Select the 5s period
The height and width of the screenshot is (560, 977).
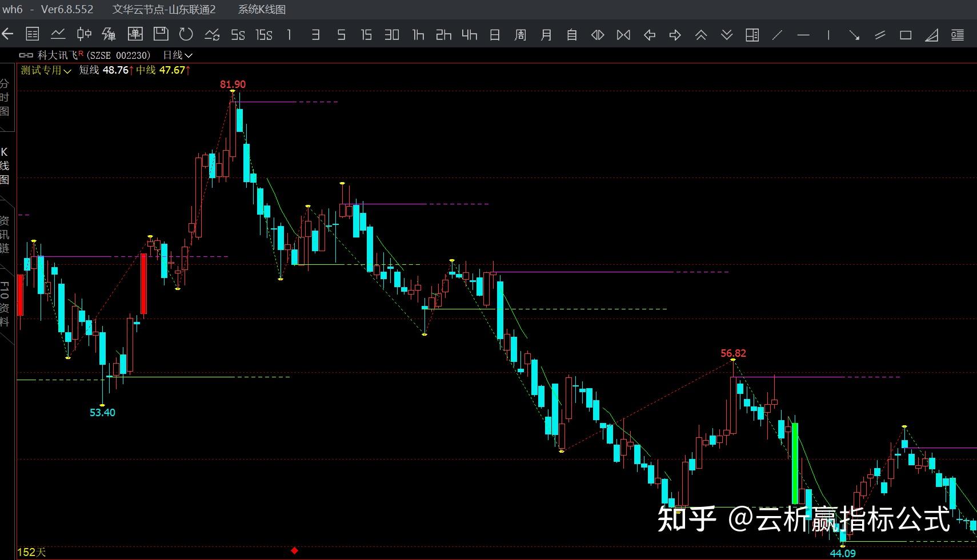(x=238, y=35)
